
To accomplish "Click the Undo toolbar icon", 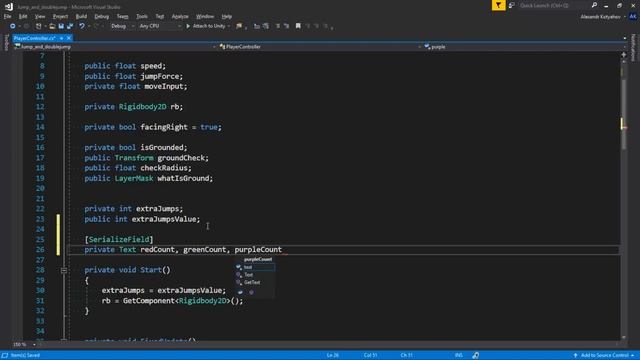I will click(x=82, y=26).
